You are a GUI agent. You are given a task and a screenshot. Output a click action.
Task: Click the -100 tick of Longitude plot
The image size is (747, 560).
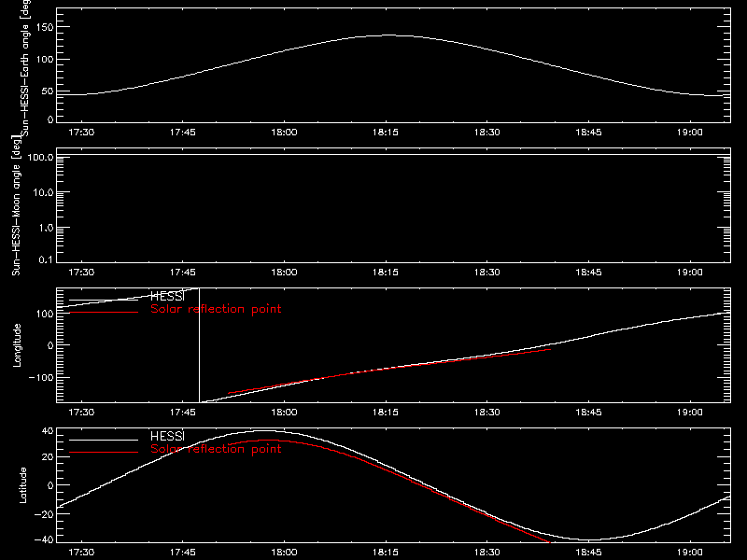click(41, 378)
